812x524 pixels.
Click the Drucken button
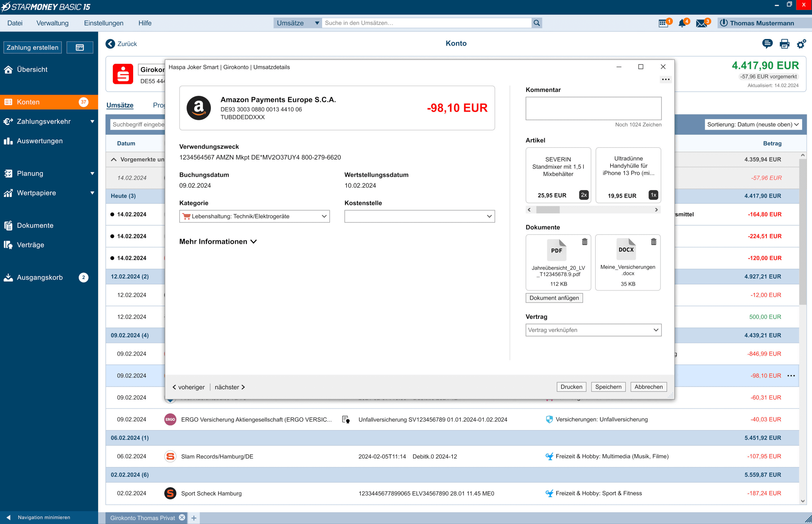click(571, 387)
